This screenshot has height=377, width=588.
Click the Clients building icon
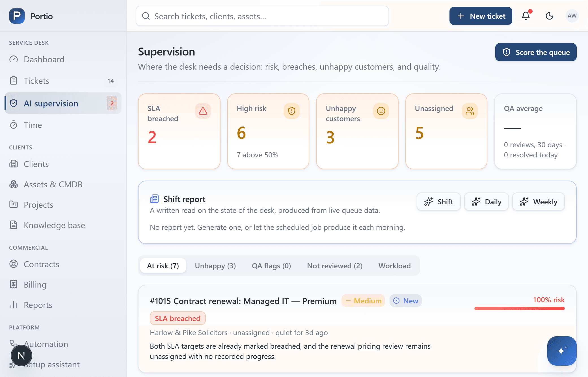pos(14,164)
